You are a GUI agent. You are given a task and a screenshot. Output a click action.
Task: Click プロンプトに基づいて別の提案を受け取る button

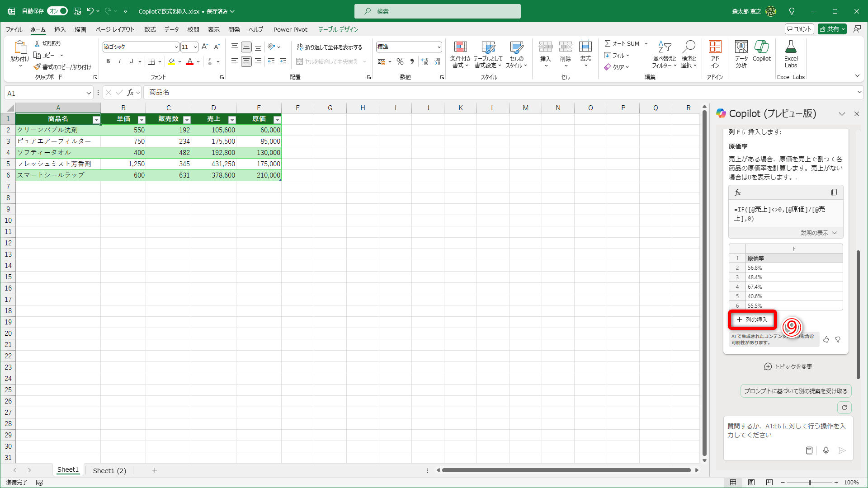[796, 391]
